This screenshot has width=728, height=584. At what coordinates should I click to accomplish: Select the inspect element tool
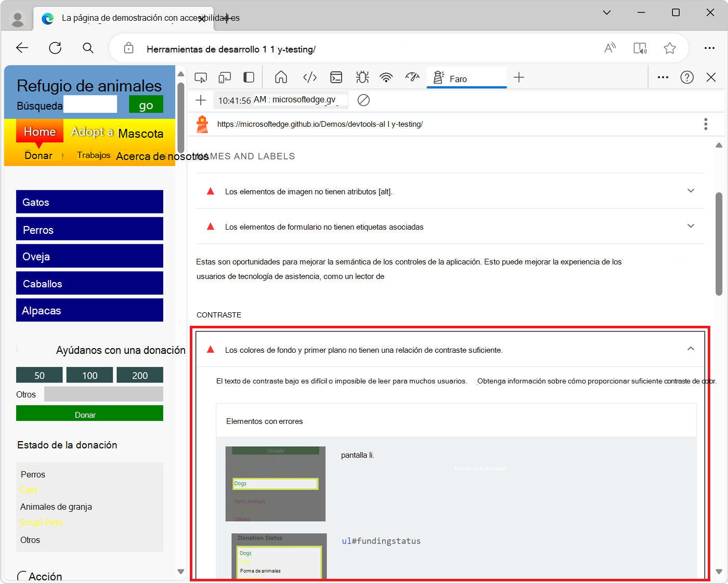click(200, 77)
